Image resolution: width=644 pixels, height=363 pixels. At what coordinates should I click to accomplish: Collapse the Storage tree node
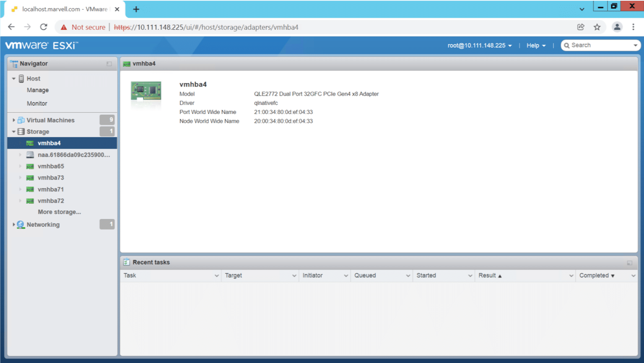[x=14, y=132]
